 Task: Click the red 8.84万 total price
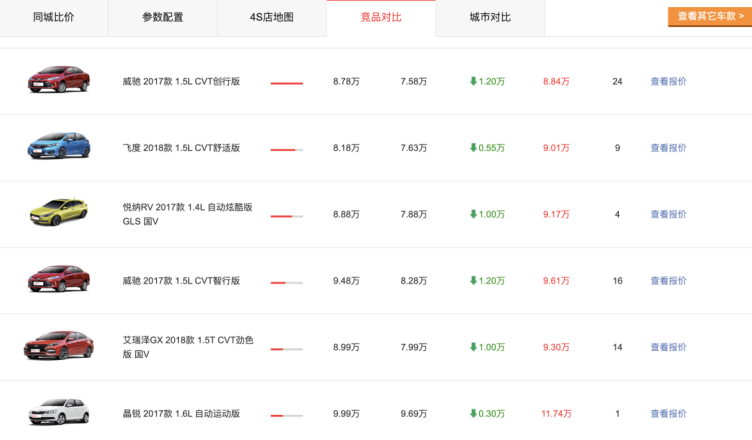click(556, 82)
